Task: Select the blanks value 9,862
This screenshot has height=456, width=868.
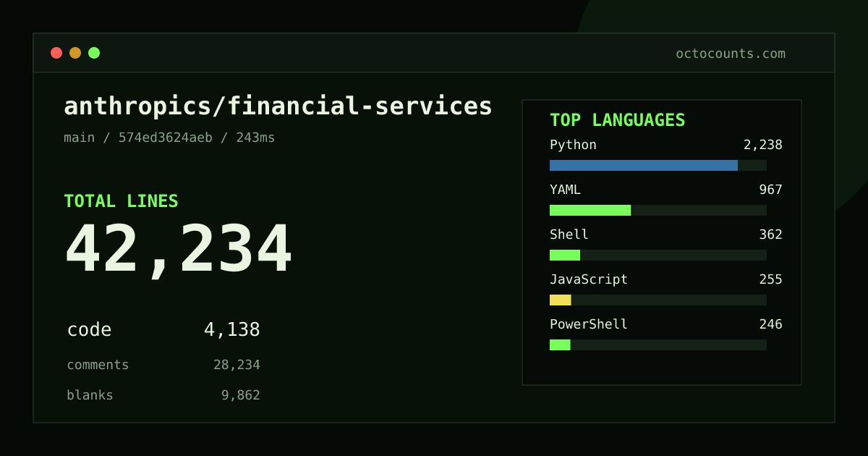Action: click(x=240, y=395)
